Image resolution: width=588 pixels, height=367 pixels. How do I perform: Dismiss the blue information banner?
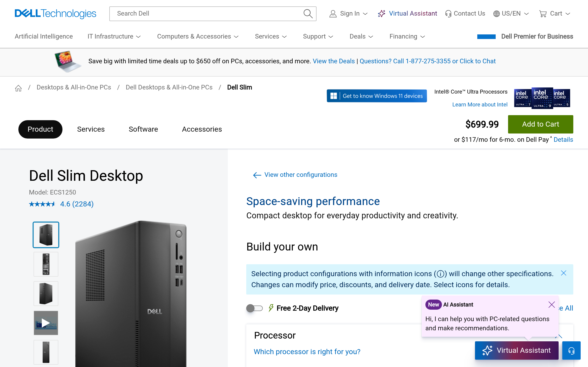click(563, 273)
